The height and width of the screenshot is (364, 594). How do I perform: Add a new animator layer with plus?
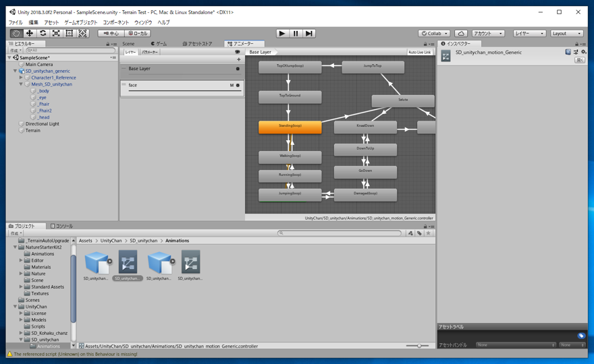click(x=239, y=59)
